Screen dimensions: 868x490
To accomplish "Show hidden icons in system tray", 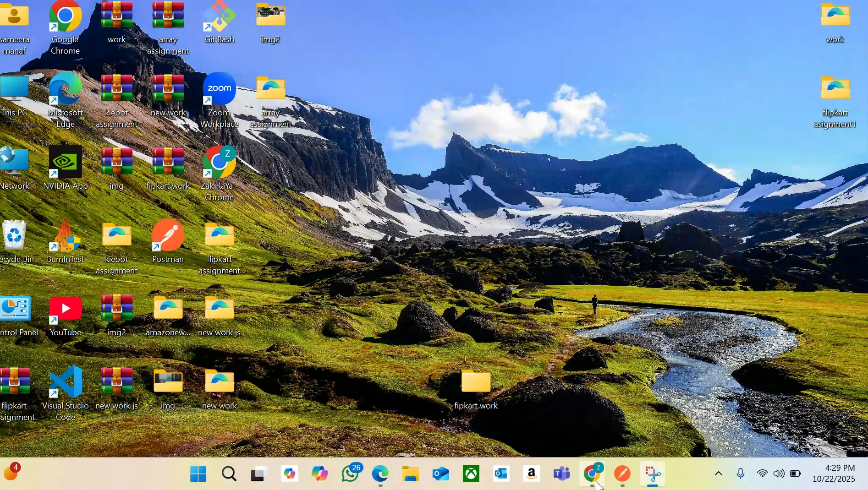I will tap(719, 474).
